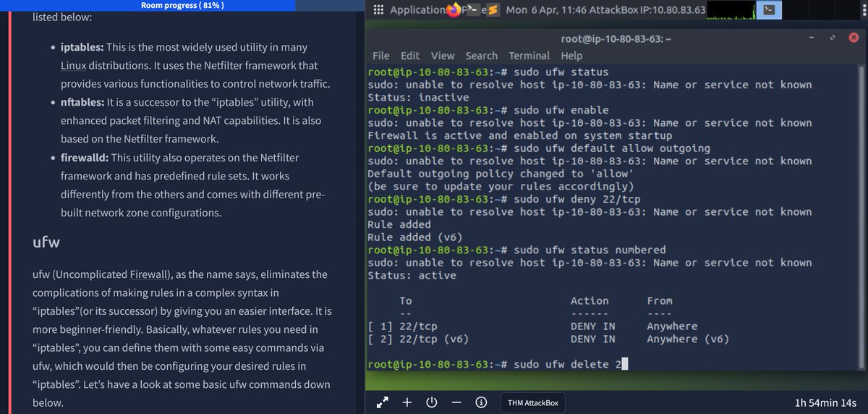This screenshot has height=414, width=868.
Task: Click the 'Action' column header
Action: pos(590,300)
